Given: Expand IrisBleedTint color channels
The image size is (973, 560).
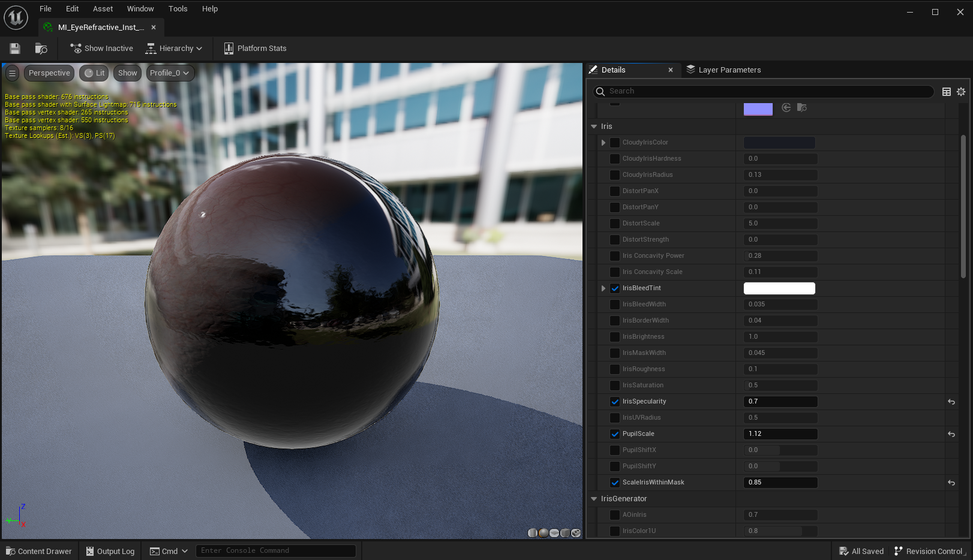Looking at the screenshot, I should [x=603, y=288].
